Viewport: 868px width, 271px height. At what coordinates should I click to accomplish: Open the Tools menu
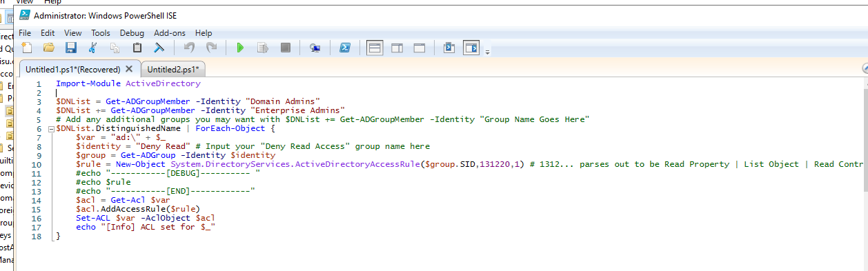point(101,32)
